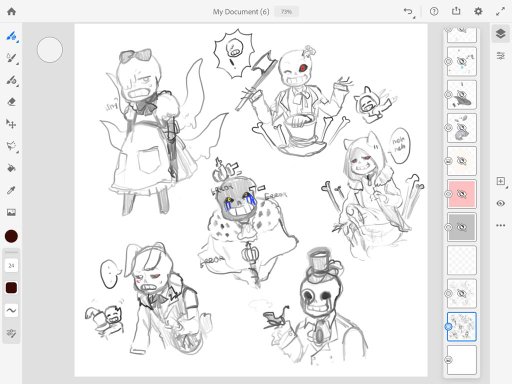The height and width of the screenshot is (384, 512).
Task: Choose the paint bucket fill tool
Action: tap(11, 168)
